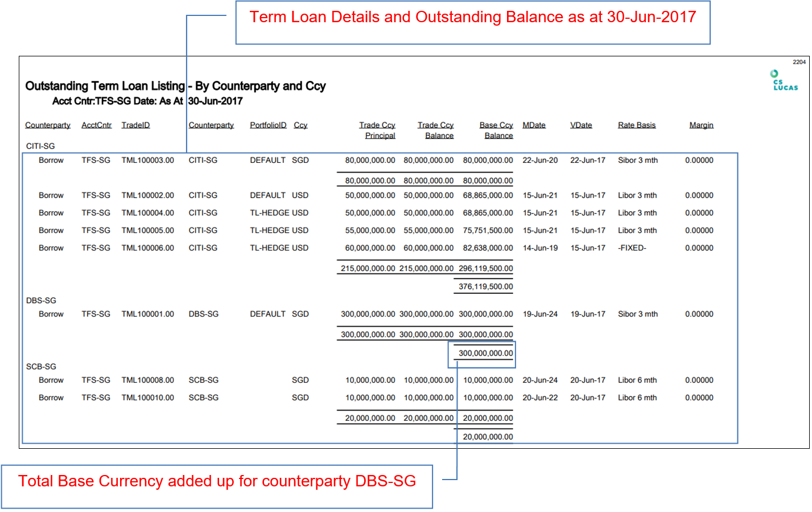Select the SCB-SG group heading

click(x=41, y=367)
